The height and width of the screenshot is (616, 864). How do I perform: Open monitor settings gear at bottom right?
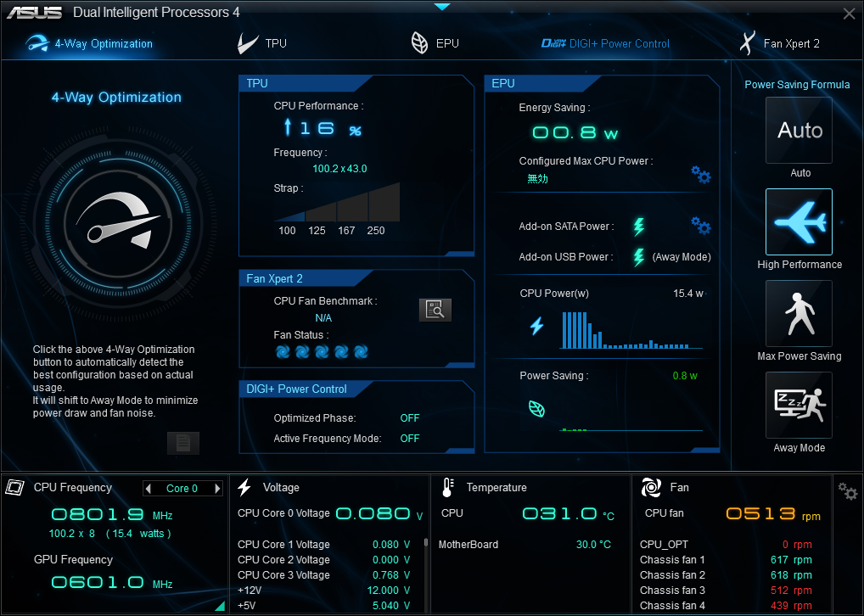(848, 491)
